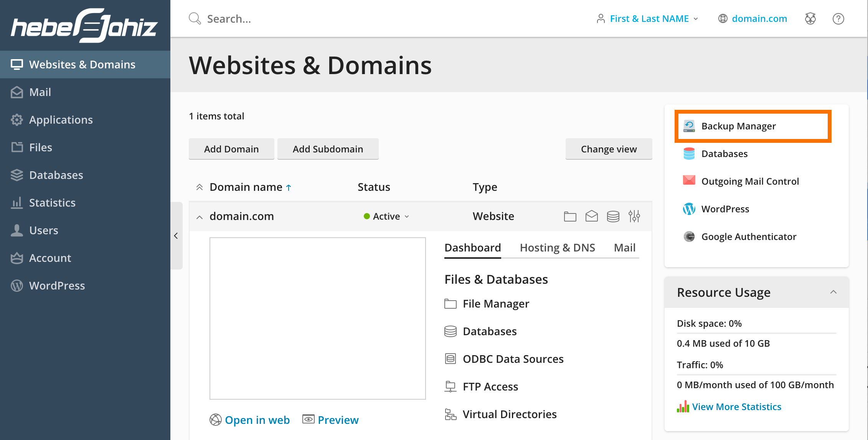Viewport: 868px width, 440px height.
Task: Open Websites & Domains in sidebar
Action: pos(85,65)
